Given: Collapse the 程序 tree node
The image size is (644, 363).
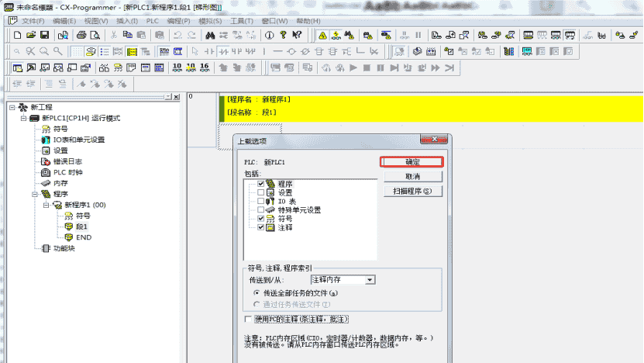Looking at the screenshot, I should tap(34, 194).
